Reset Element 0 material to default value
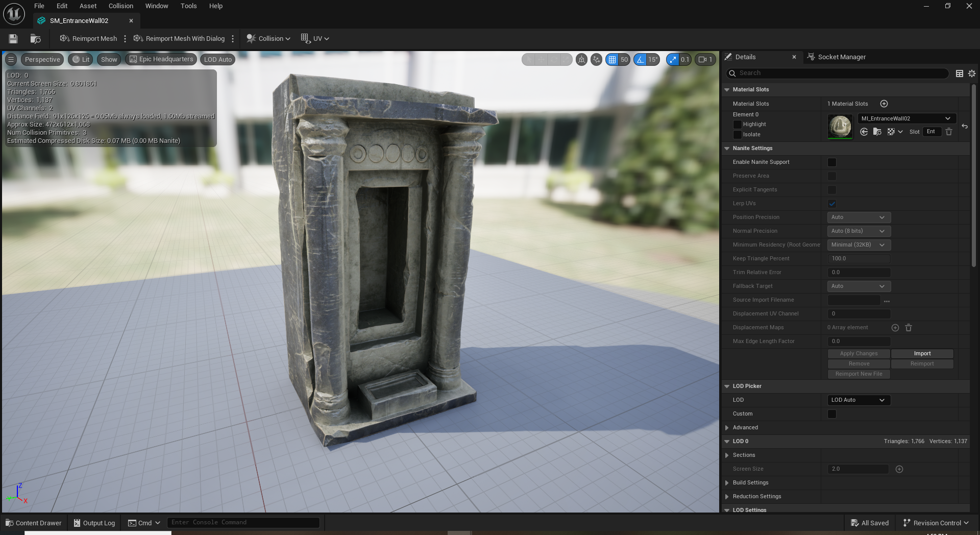Viewport: 980px width, 535px height. click(965, 126)
